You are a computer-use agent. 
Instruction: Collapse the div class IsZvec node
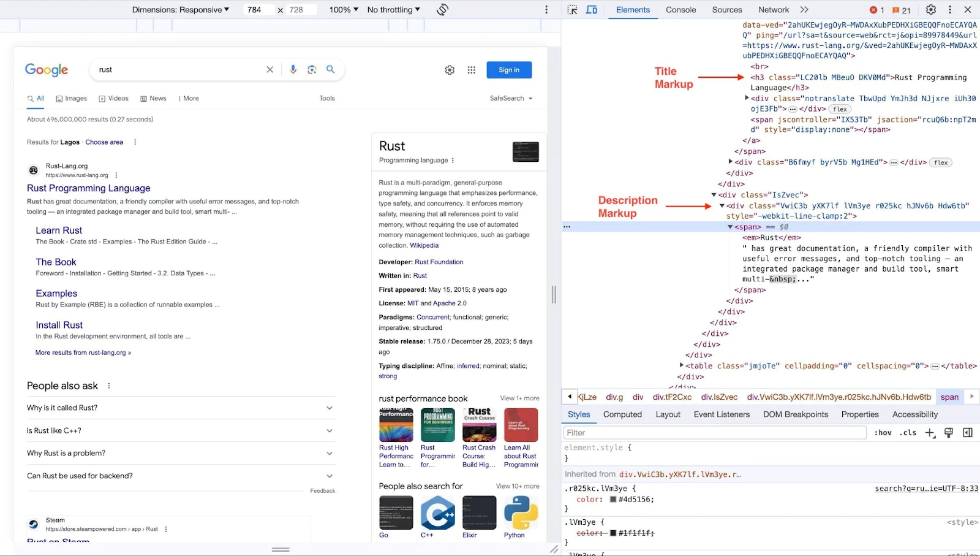[x=714, y=195]
